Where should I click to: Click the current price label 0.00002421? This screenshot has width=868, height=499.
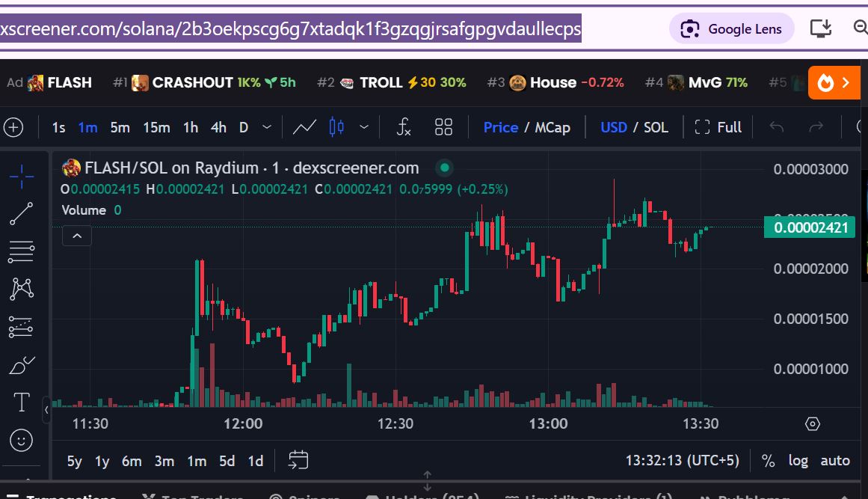810,227
